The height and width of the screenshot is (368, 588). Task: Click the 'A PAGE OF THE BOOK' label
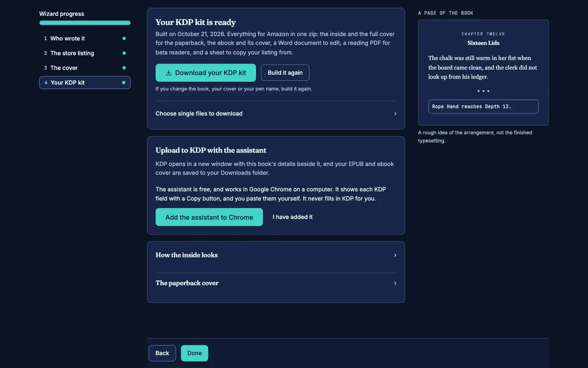point(446,13)
